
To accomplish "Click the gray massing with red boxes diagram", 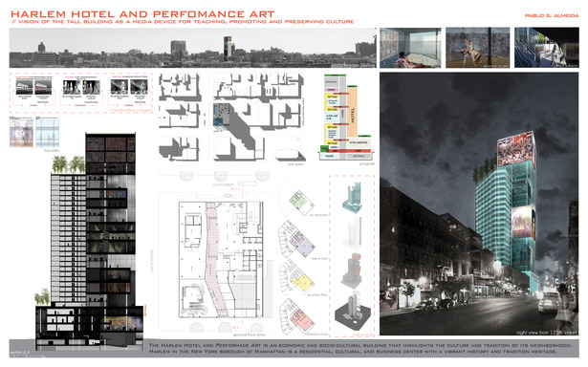I will 352,270.
